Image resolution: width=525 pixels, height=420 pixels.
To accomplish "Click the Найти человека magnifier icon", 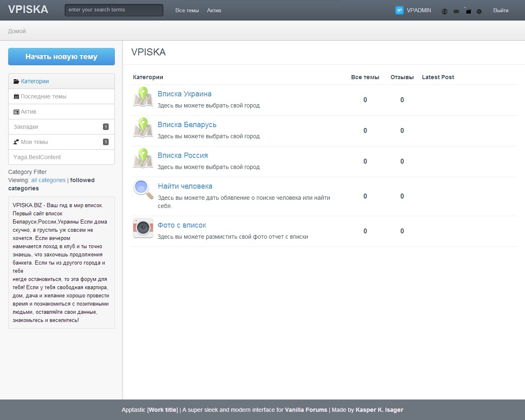I will 143,189.
